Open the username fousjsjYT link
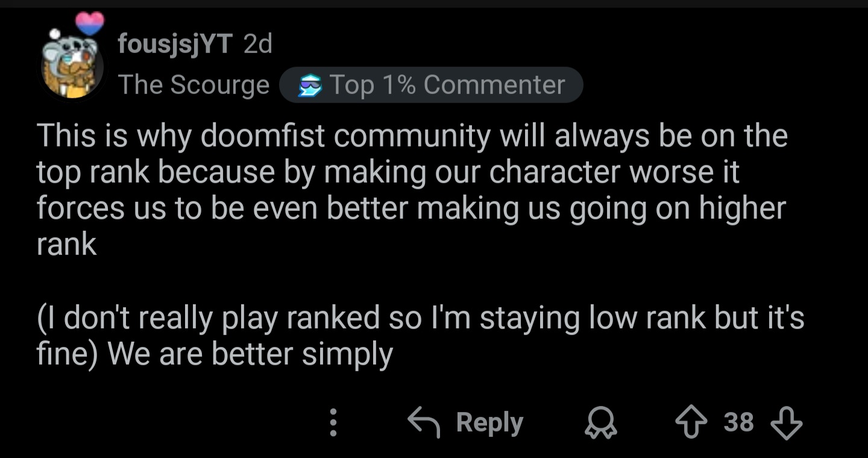The height and width of the screenshot is (458, 868). pos(175,44)
